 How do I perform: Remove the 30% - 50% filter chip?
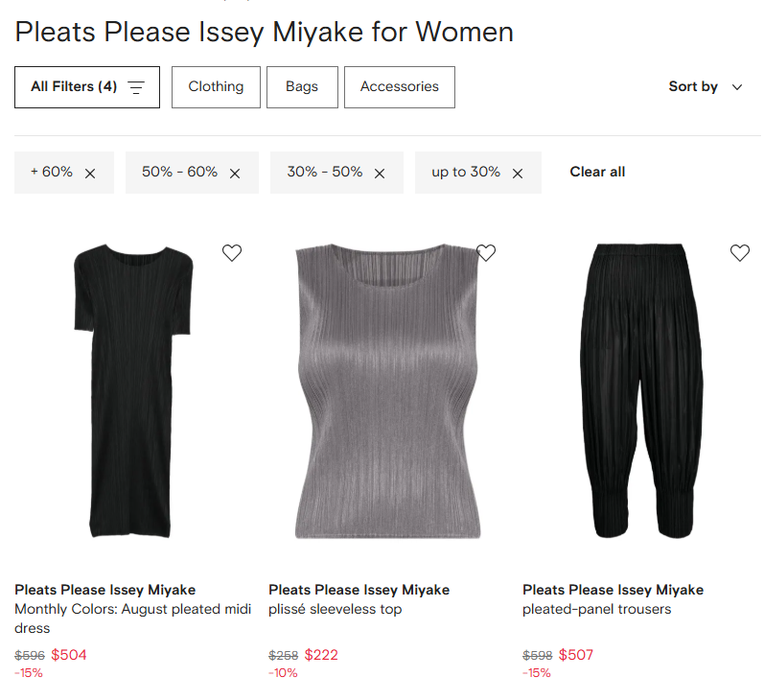(x=380, y=174)
